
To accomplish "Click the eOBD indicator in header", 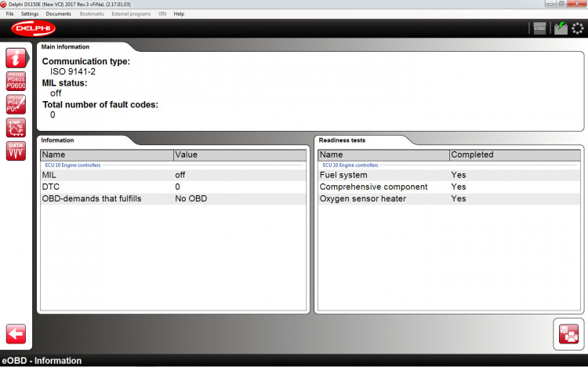I will point(539,28).
